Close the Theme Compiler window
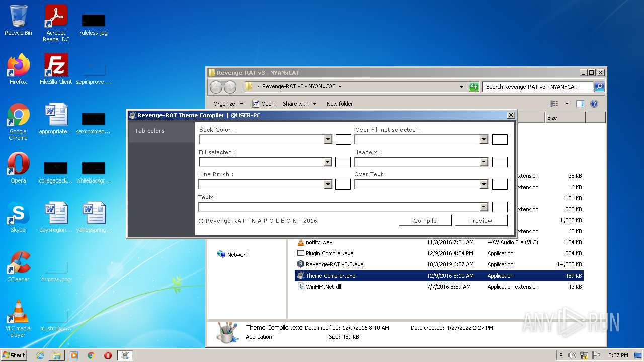This screenshot has width=644, height=362. tap(511, 115)
